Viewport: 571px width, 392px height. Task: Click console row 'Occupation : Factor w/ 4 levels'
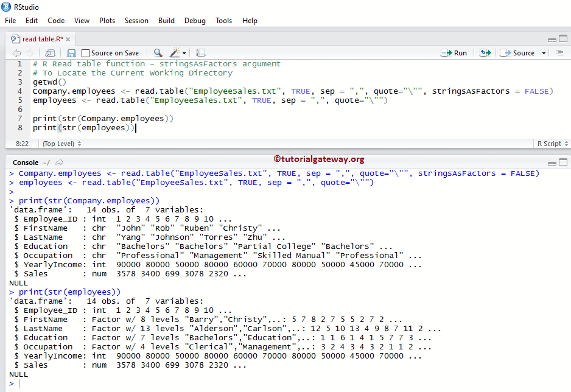click(223, 347)
